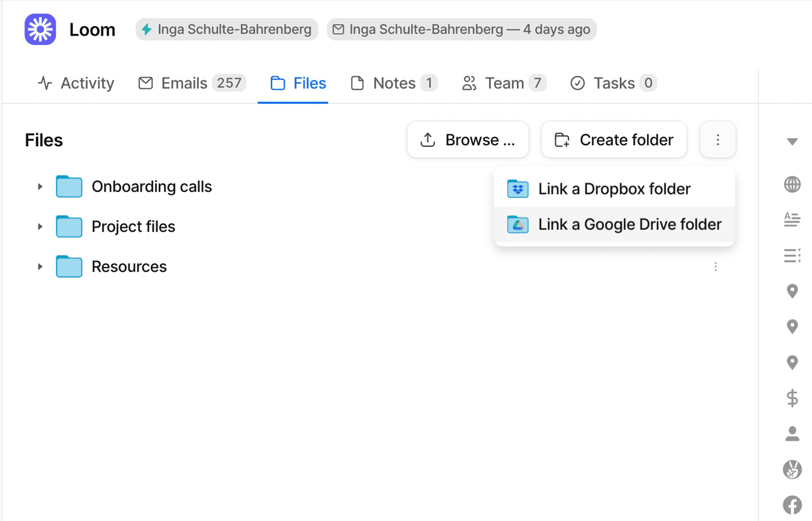Open the Resources row three-dot menu
812x521 pixels.
click(x=715, y=267)
